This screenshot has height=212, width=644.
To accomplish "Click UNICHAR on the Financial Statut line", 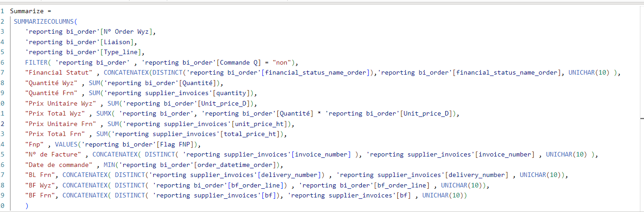I will (x=581, y=72).
